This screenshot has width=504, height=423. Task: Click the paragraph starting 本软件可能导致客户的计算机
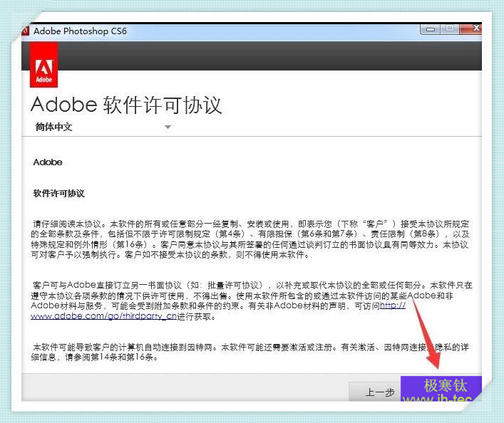(x=250, y=352)
